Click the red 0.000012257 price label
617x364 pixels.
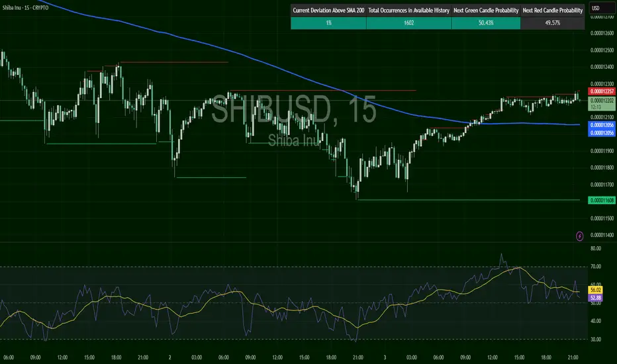[602, 91]
